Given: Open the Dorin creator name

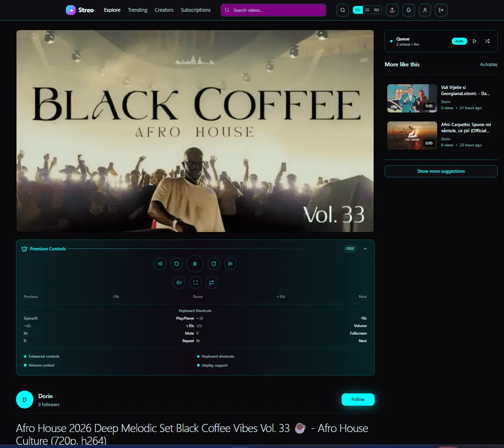Looking at the screenshot, I should pos(45,396).
